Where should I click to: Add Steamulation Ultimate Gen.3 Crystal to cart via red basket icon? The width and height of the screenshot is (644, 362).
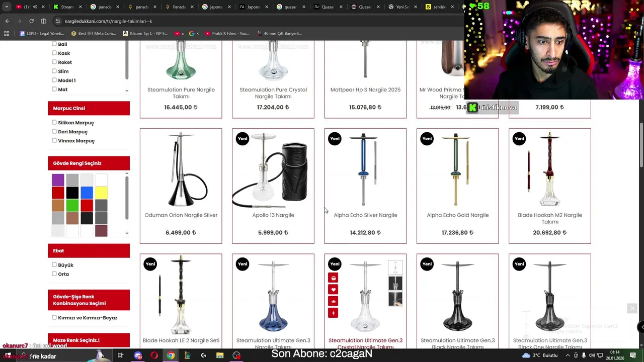(333, 278)
